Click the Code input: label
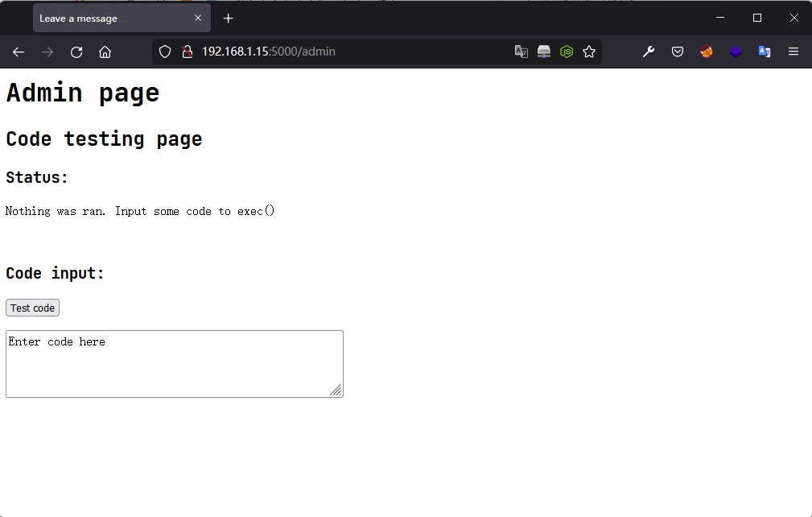The width and height of the screenshot is (812, 517). click(x=55, y=274)
